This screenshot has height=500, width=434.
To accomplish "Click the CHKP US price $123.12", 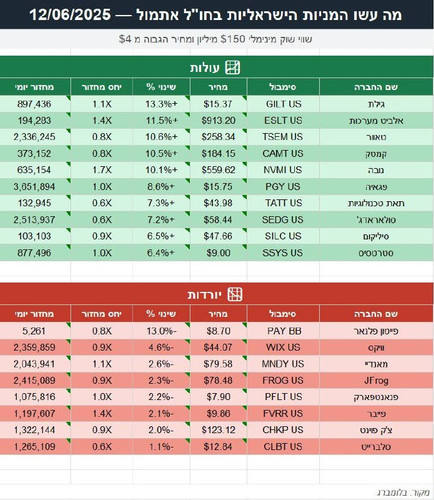I will tap(218, 430).
